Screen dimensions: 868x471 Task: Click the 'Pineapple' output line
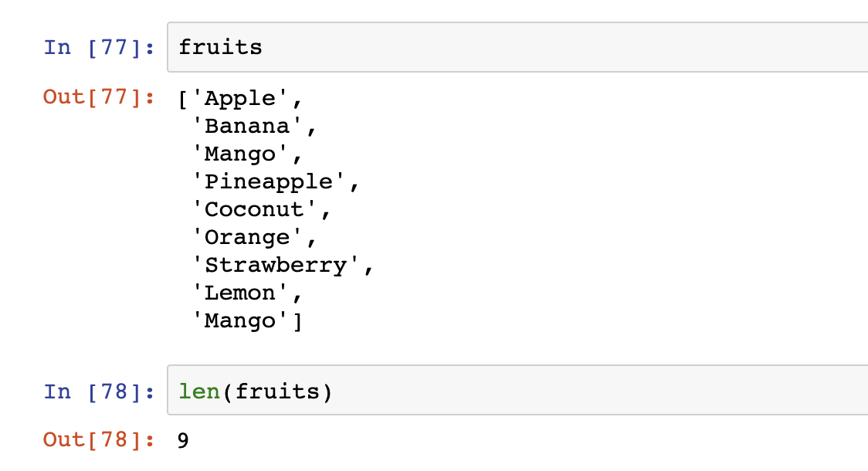(x=269, y=182)
